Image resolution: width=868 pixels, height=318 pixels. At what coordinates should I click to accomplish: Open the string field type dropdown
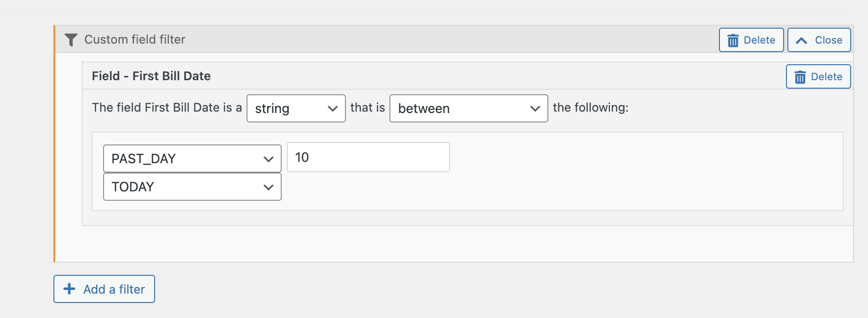pos(296,108)
